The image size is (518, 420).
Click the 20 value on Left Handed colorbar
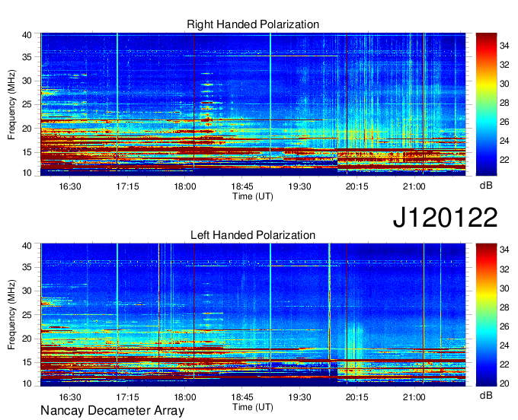(504, 383)
